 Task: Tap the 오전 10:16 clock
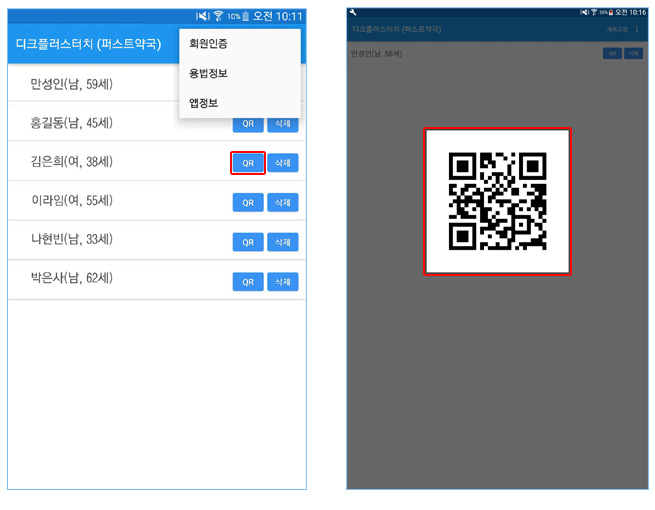point(630,13)
